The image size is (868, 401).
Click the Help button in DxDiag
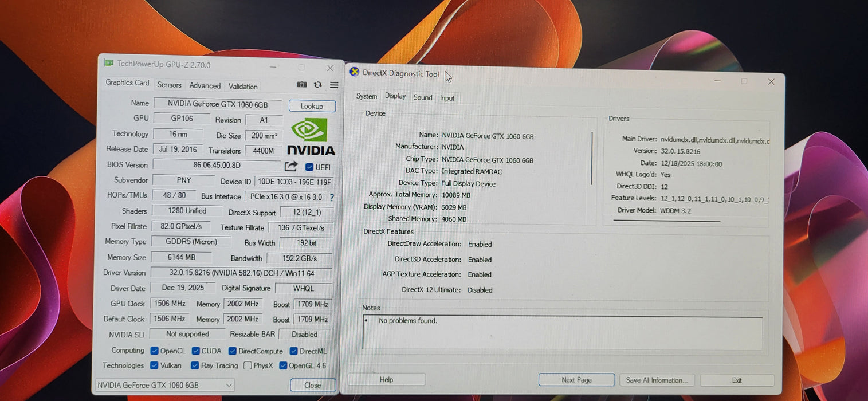[x=387, y=379]
